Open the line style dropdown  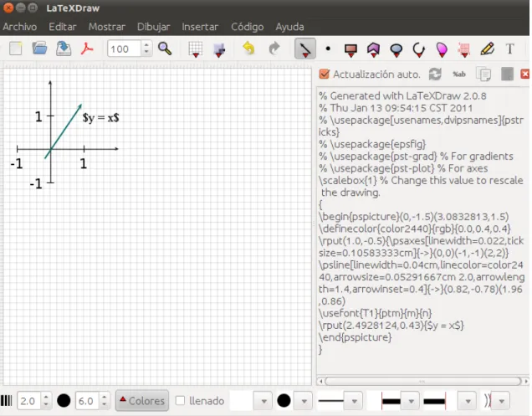354,401
